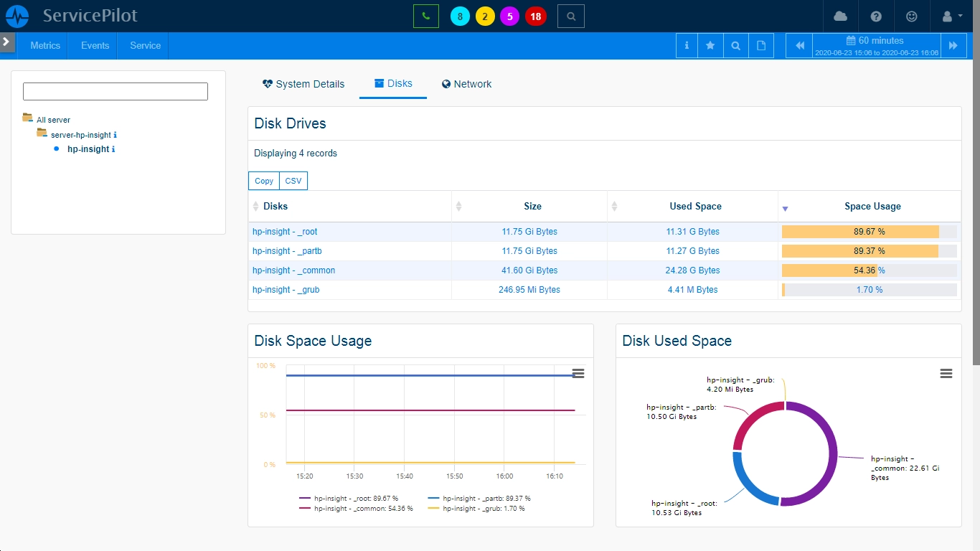The width and height of the screenshot is (980, 551).
Task: Click the CSV export button
Action: pos(293,181)
